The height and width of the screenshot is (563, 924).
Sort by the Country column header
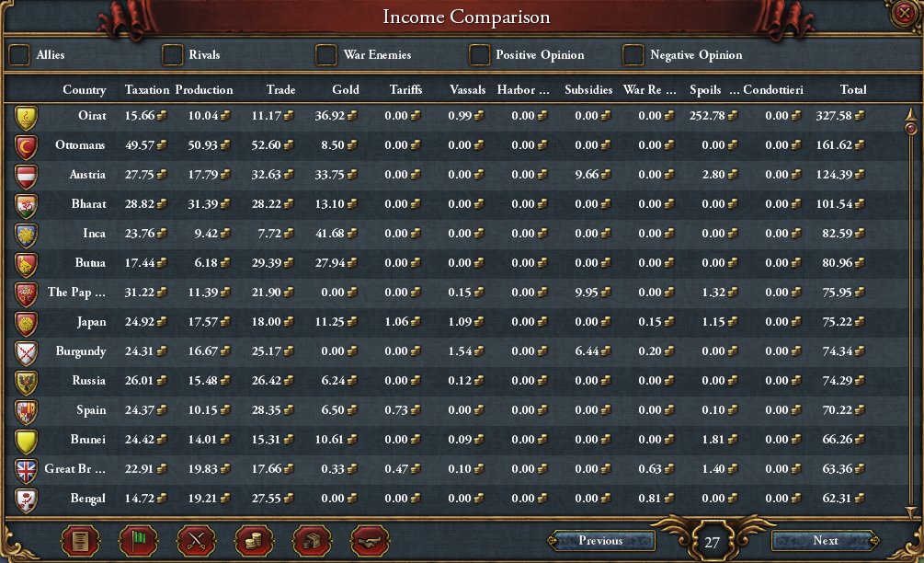(85, 89)
